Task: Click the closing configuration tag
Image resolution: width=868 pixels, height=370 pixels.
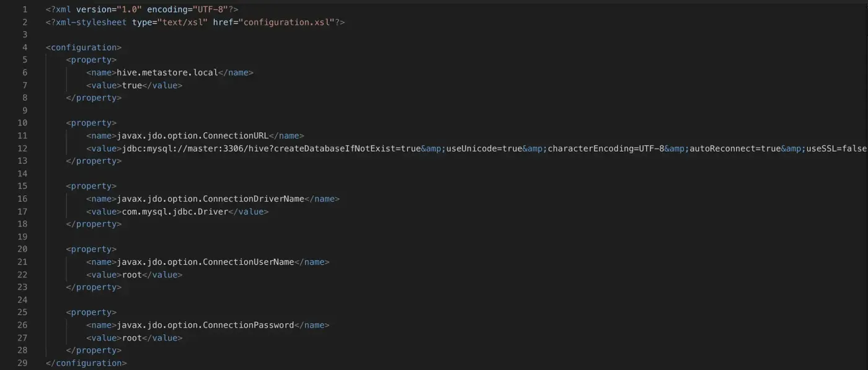Action: pyautogui.click(x=86, y=363)
